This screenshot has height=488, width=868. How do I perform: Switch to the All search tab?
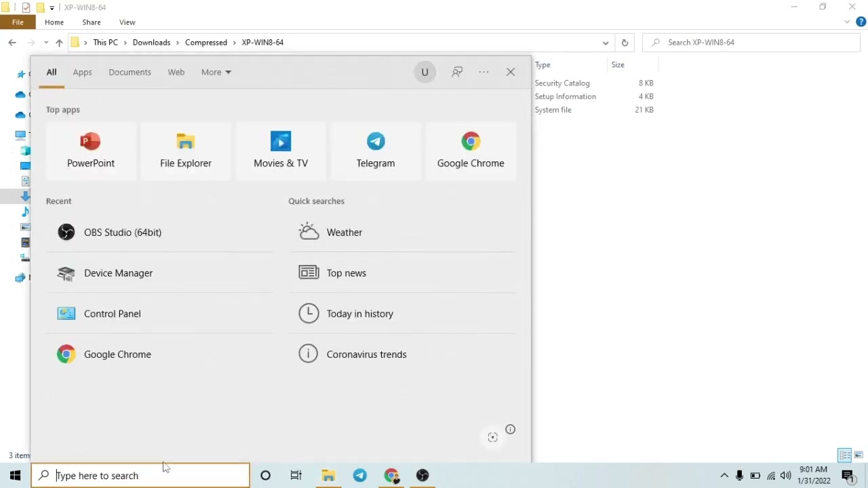point(52,72)
